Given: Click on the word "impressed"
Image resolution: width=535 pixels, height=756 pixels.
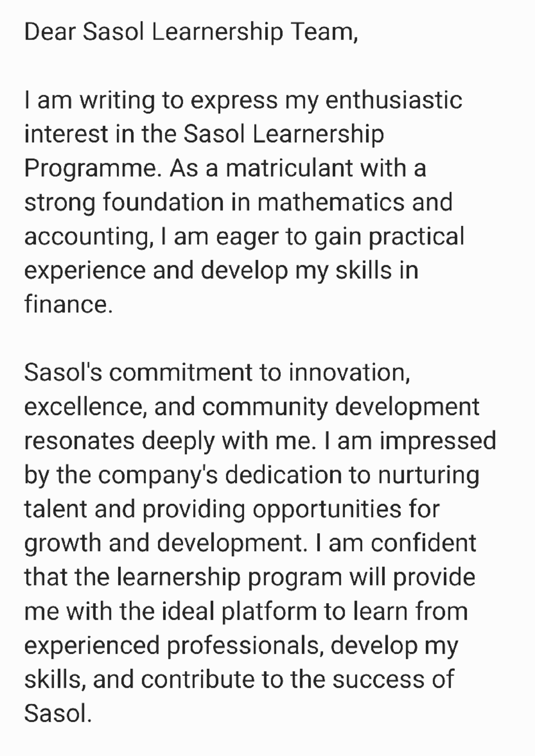Looking at the screenshot, I should (x=438, y=441).
